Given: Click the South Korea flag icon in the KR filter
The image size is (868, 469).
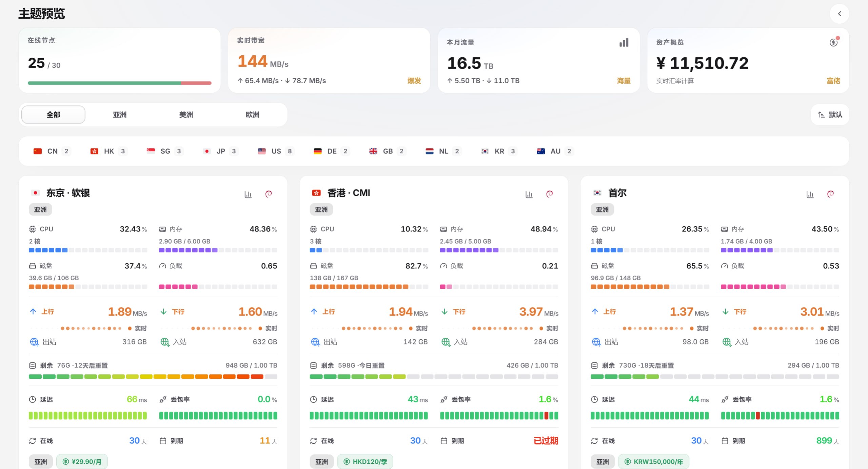Looking at the screenshot, I should tap(485, 151).
